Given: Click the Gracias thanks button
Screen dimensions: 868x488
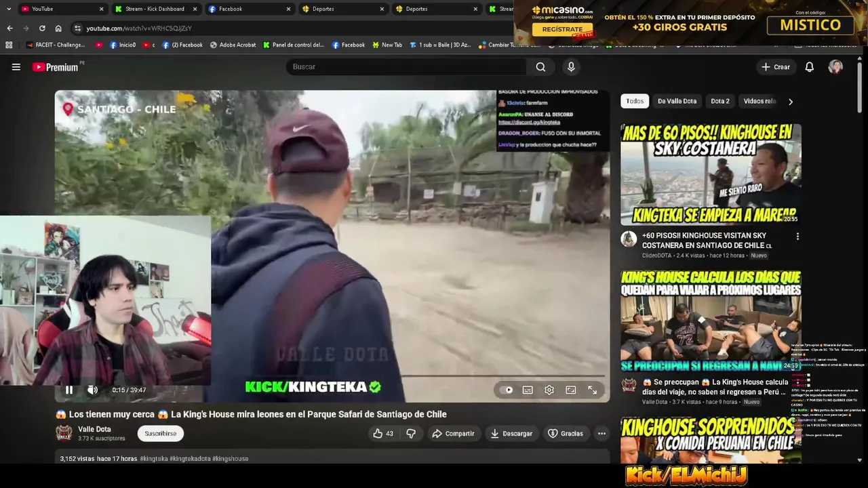Looking at the screenshot, I should [566, 434].
